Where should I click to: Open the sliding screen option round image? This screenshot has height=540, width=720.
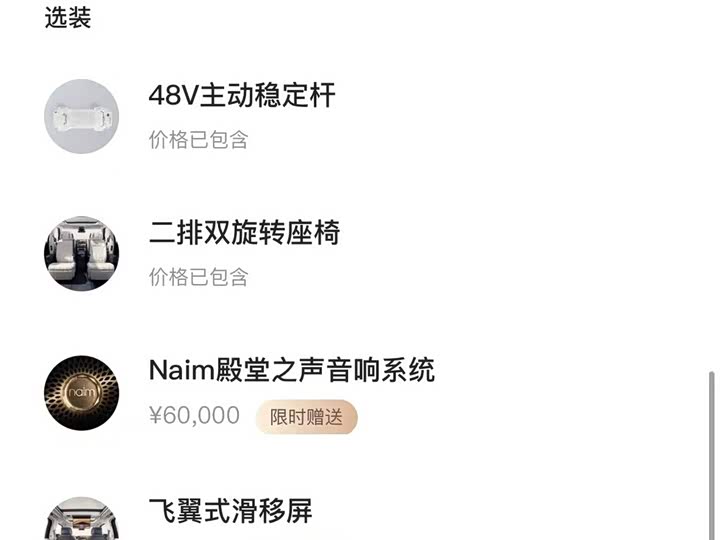[x=81, y=518]
